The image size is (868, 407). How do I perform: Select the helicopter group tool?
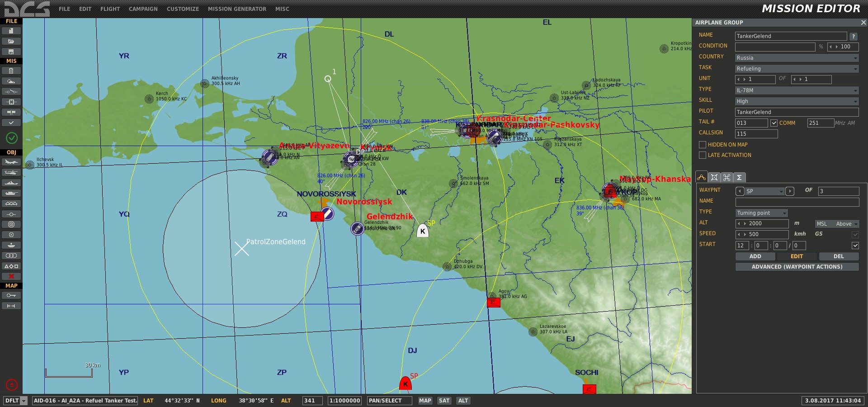point(11,172)
